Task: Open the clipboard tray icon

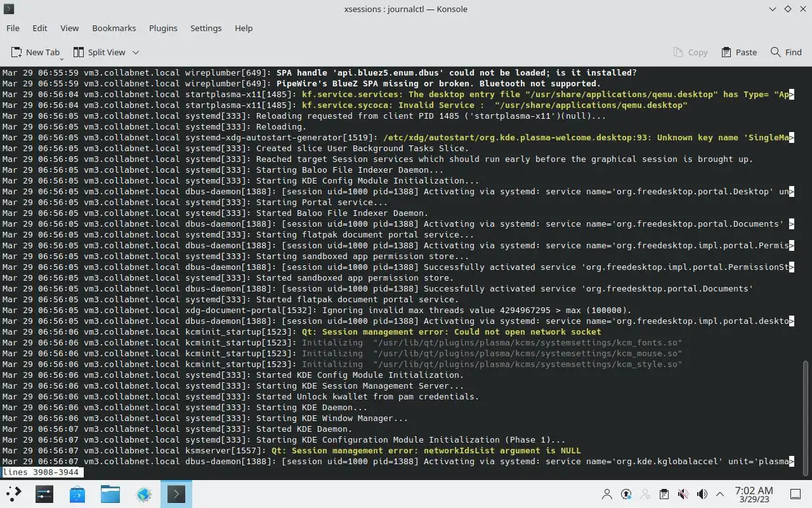Action: [664, 494]
